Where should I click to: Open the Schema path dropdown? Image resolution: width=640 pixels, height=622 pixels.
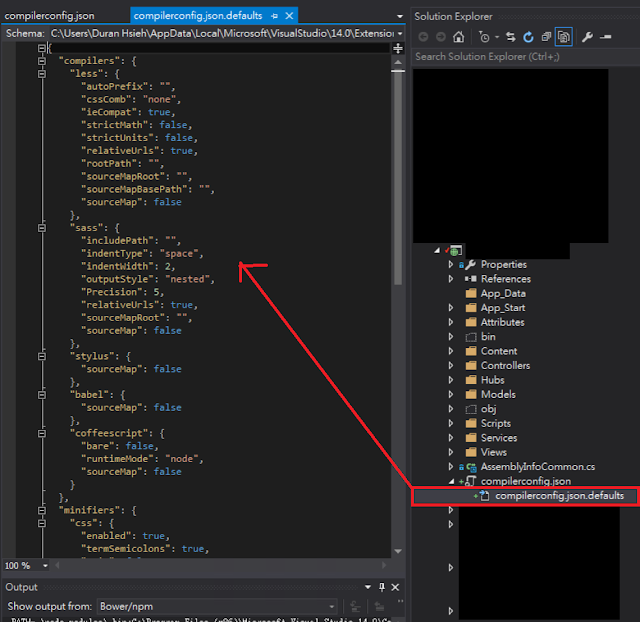point(400,33)
